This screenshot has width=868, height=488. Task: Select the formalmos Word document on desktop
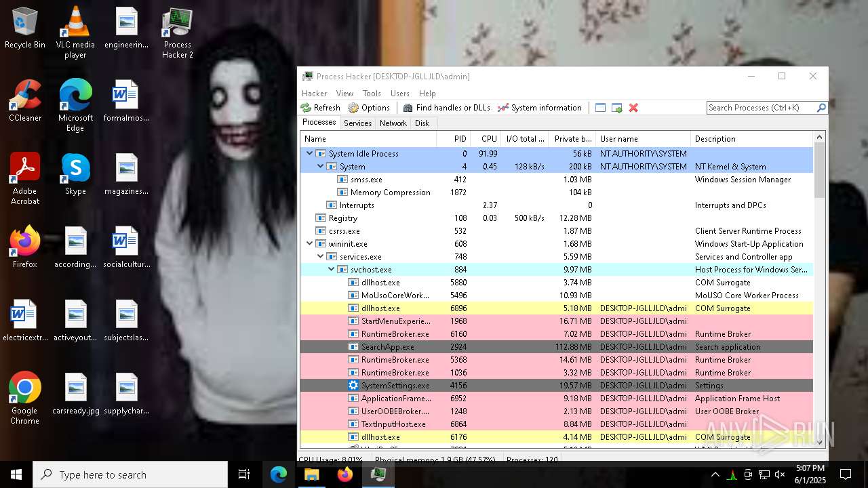click(x=126, y=101)
